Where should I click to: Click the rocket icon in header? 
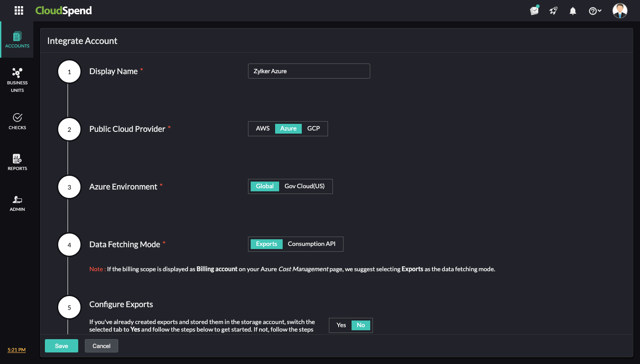pos(553,11)
